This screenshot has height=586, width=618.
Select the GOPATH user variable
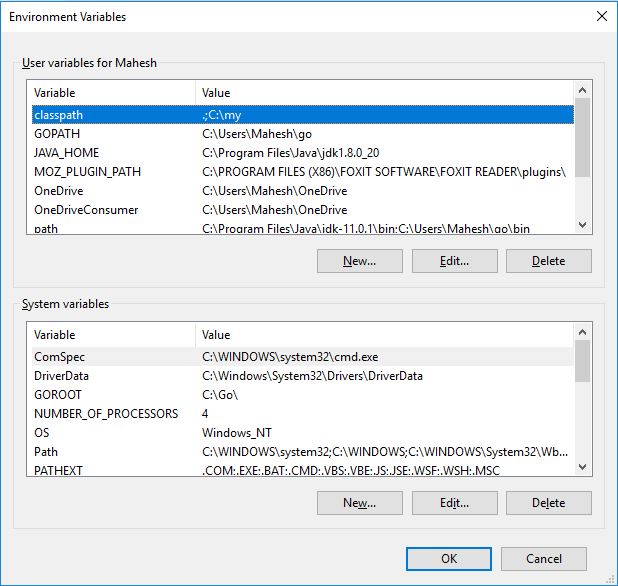303,134
